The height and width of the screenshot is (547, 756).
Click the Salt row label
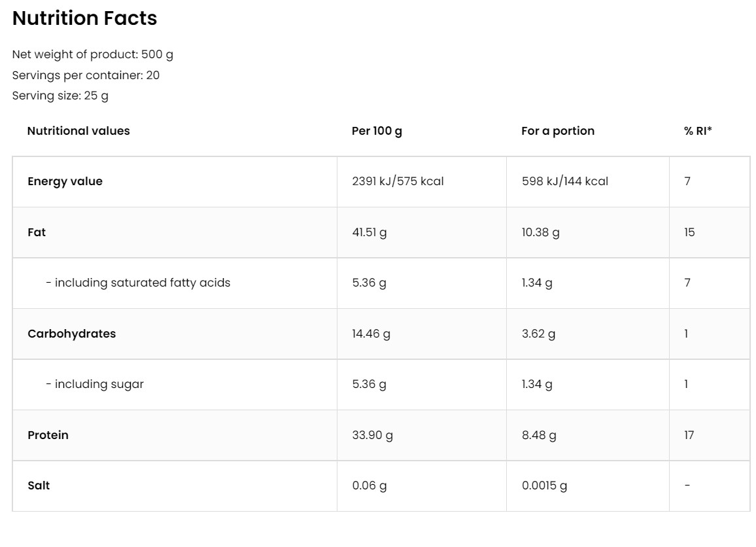[x=39, y=485]
